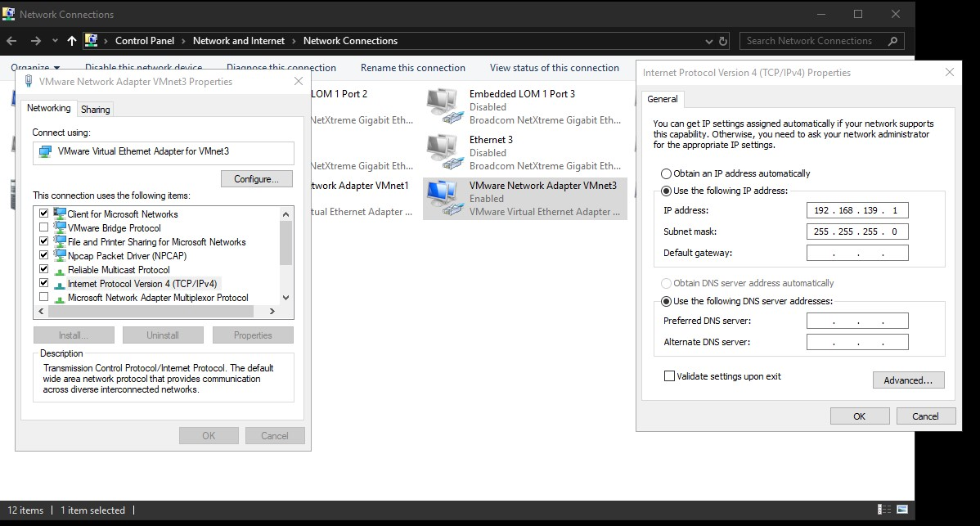Click General tab in IPv4 Properties
The image size is (980, 526).
click(x=662, y=99)
